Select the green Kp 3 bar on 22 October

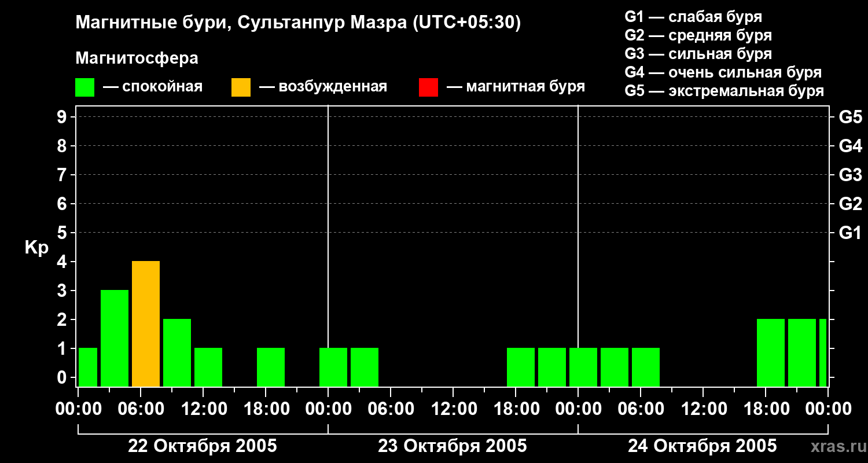[115, 339]
